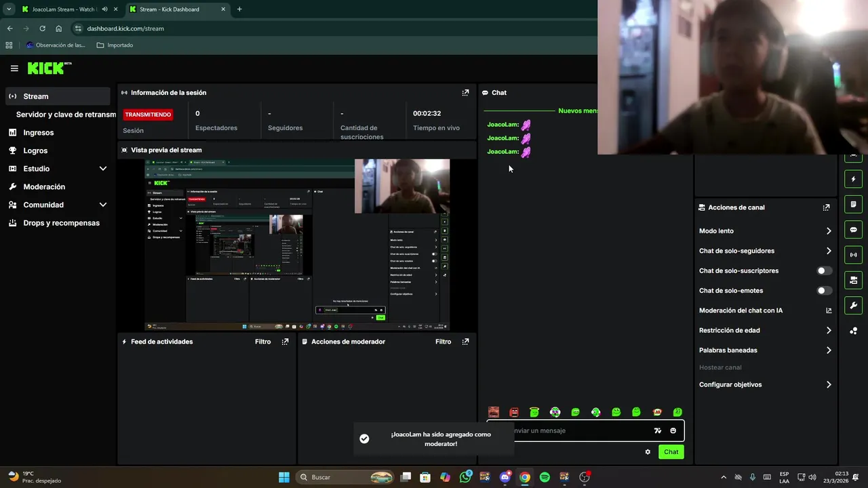Click Filtro in Feed de actividades
The height and width of the screenshot is (488, 868).
pyautogui.click(x=263, y=342)
